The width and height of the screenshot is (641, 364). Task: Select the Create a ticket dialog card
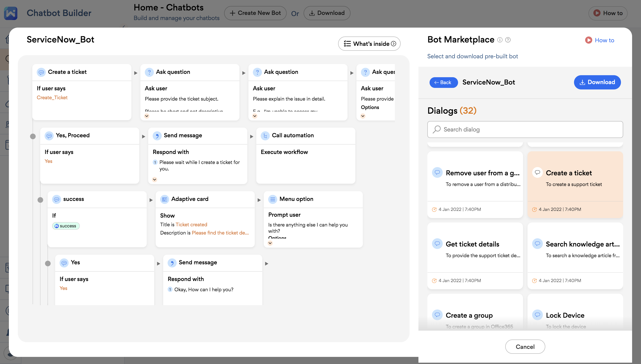pyautogui.click(x=575, y=184)
